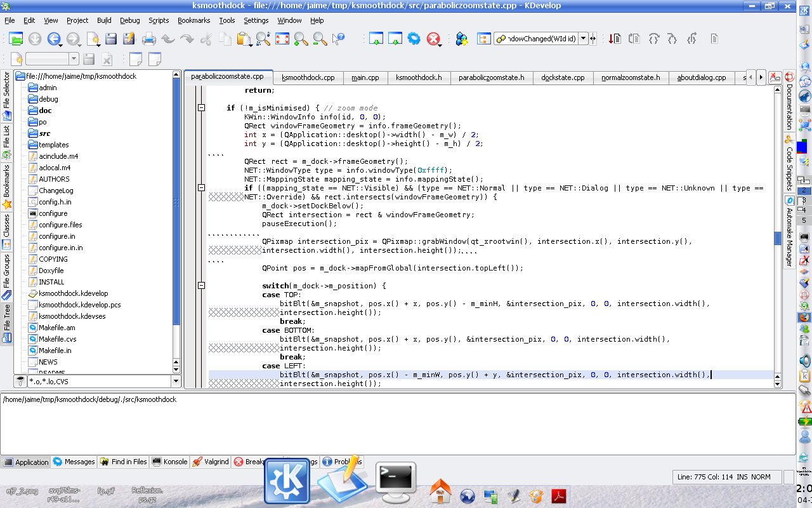
Task: Click the Save As icon with pencil
Action: coord(129,39)
